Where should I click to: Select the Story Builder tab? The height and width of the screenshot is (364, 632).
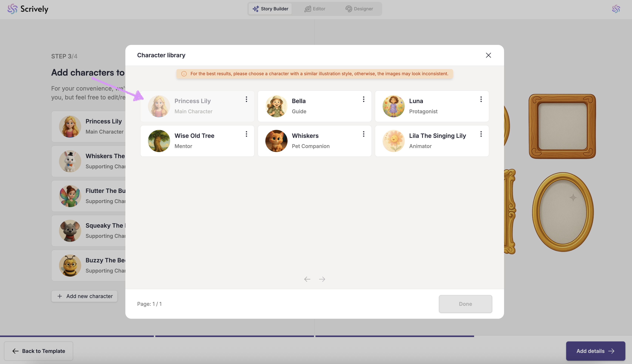point(270,9)
